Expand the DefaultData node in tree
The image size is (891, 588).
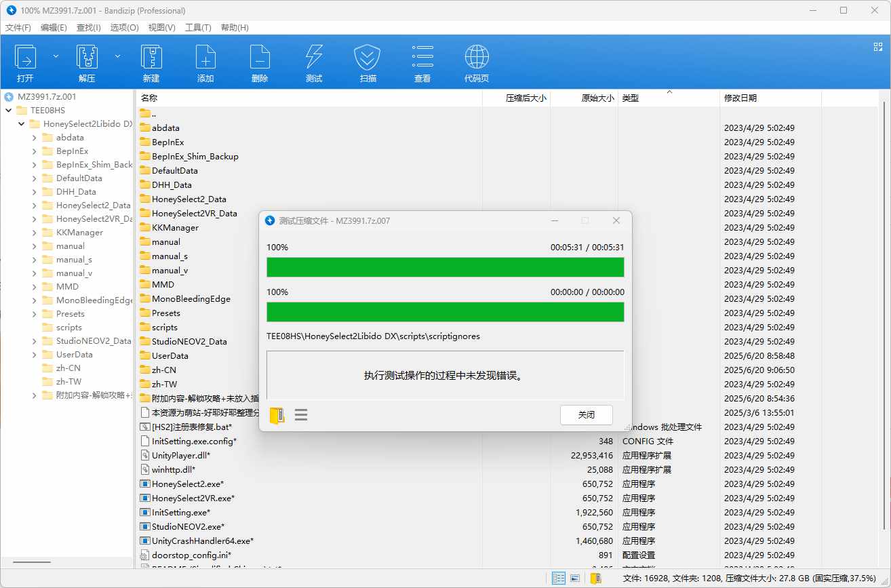click(34, 178)
